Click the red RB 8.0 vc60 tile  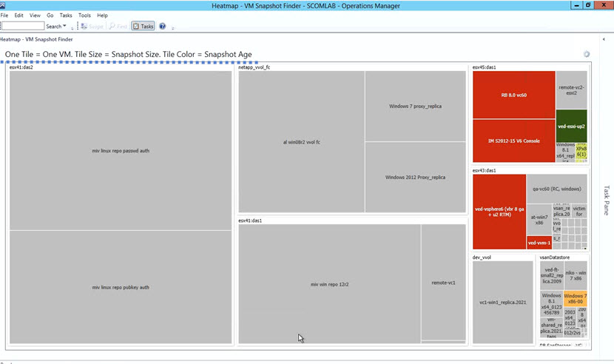(x=513, y=95)
